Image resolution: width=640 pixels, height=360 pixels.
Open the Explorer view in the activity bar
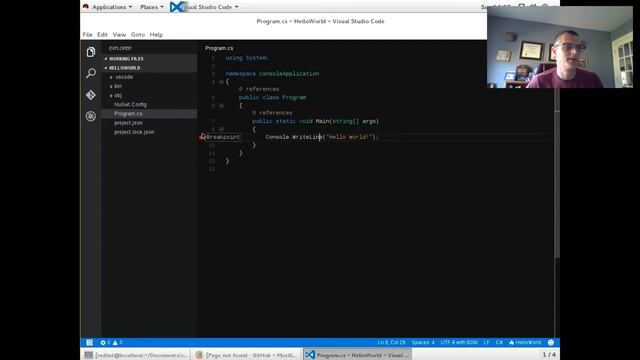91,52
